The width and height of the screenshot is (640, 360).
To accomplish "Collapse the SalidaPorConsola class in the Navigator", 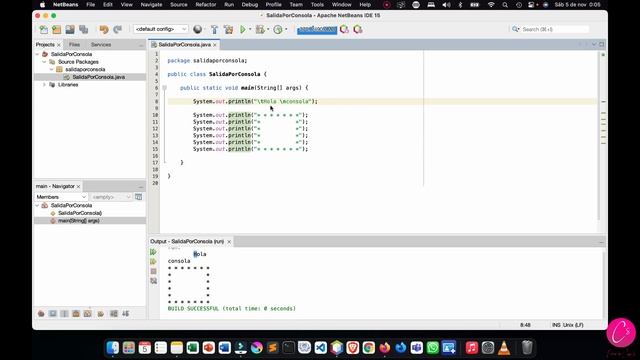I will 37,206.
